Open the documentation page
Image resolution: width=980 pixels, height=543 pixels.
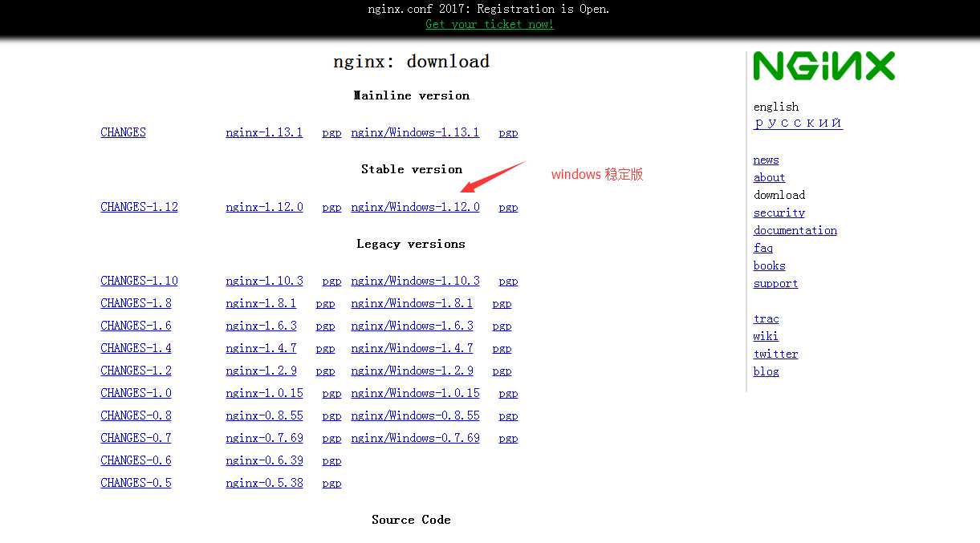point(795,230)
